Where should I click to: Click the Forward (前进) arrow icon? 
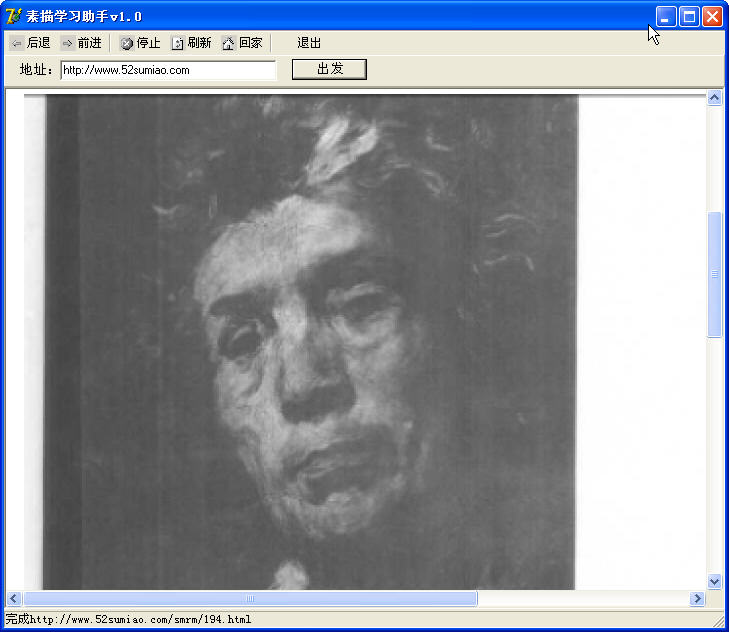(x=67, y=43)
